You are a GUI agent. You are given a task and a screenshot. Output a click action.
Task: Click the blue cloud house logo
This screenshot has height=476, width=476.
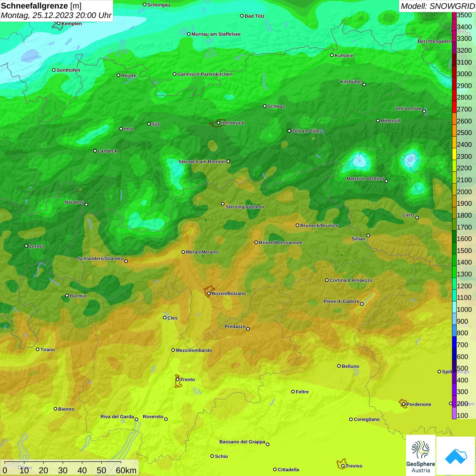click(456, 456)
